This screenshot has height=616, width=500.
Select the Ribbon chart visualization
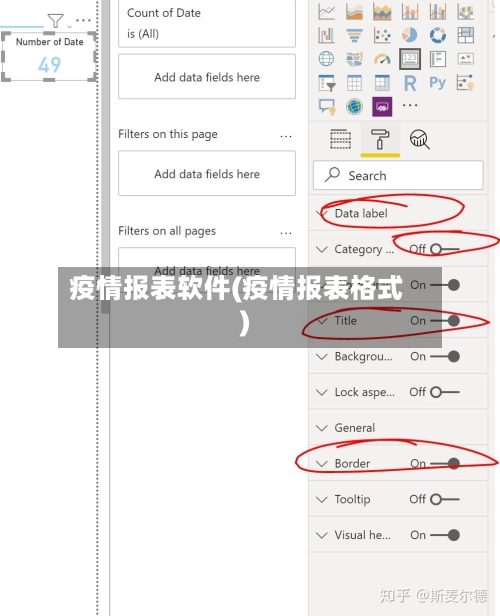click(x=465, y=12)
